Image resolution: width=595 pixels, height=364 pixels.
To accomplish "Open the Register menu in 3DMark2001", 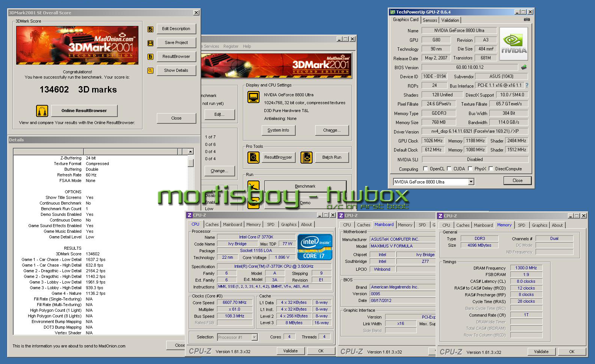I will (231, 46).
